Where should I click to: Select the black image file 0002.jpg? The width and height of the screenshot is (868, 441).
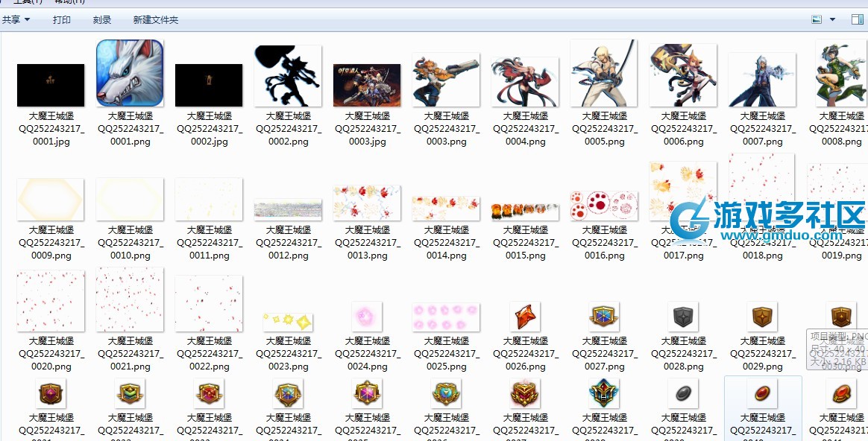[209, 85]
